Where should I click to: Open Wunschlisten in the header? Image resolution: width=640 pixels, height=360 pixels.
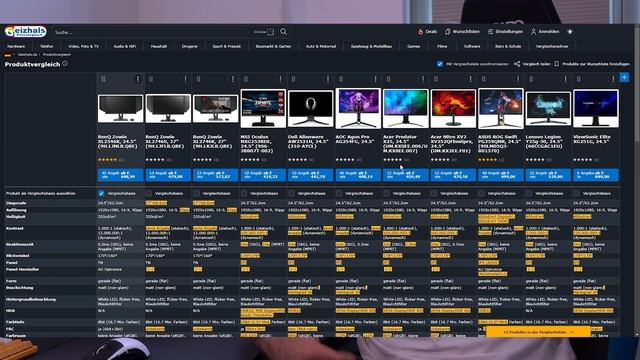pyautogui.click(x=462, y=31)
